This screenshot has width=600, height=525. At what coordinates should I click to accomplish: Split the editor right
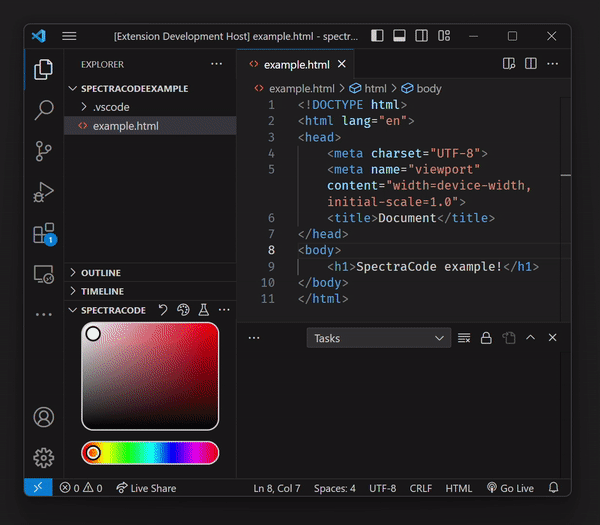[531, 64]
